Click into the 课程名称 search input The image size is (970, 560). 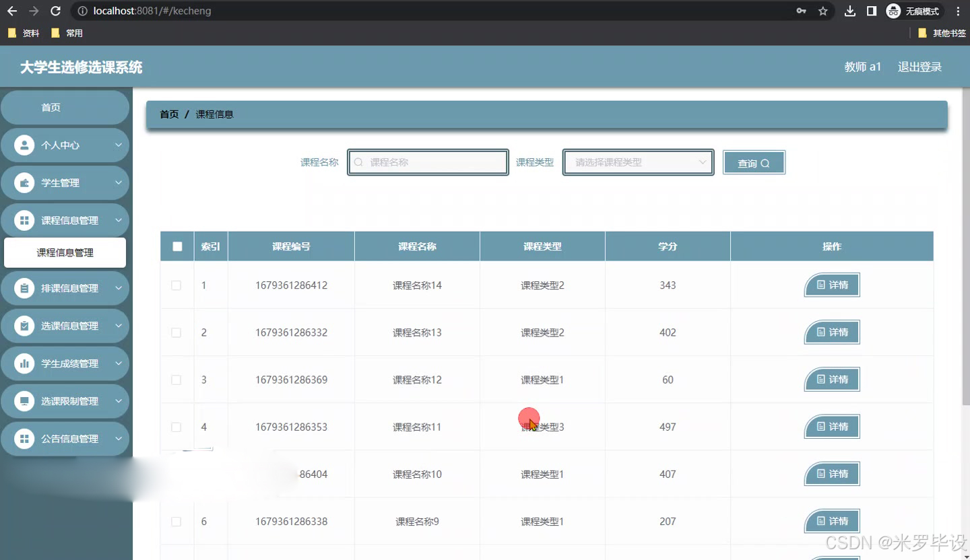(428, 162)
